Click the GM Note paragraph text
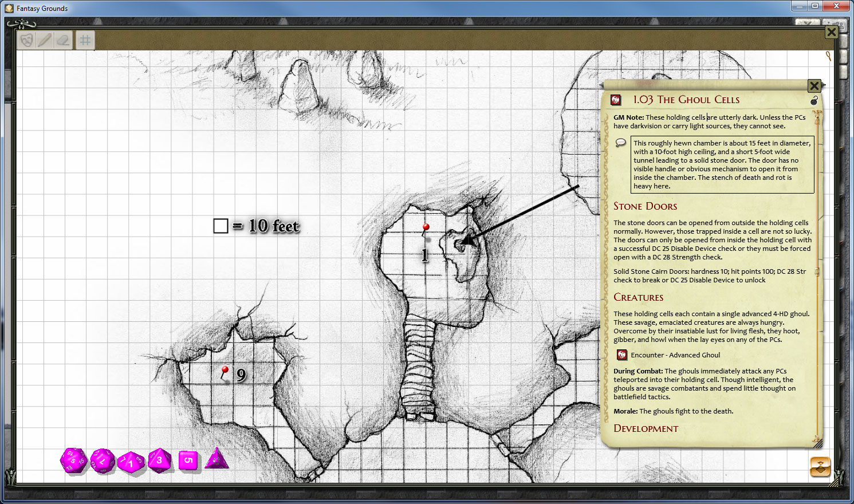Screen dimensions: 854x504 pos(710,121)
